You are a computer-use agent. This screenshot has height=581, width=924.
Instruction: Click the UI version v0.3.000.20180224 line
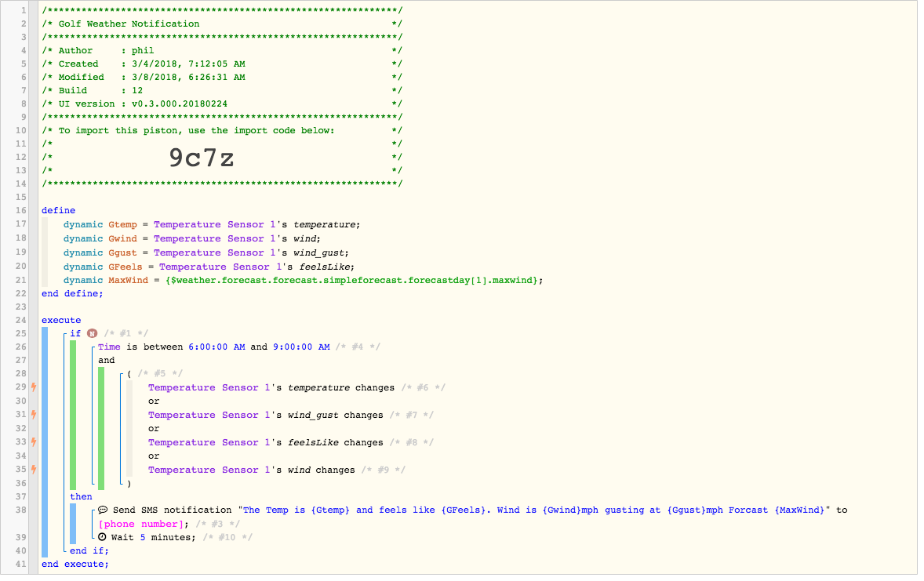point(222,103)
